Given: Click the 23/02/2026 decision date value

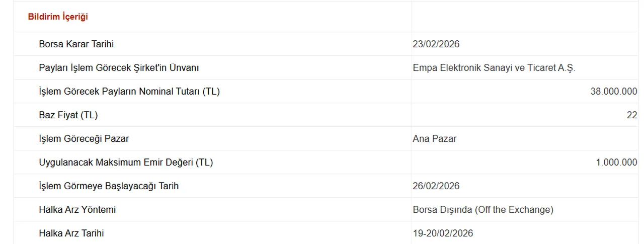Looking at the screenshot, I should pyautogui.click(x=436, y=44).
